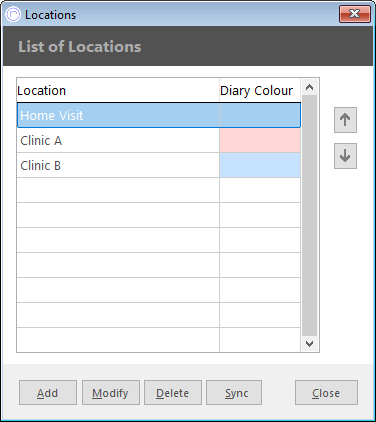Close the Locations window with X
This screenshot has height=422, width=376.
point(355,14)
